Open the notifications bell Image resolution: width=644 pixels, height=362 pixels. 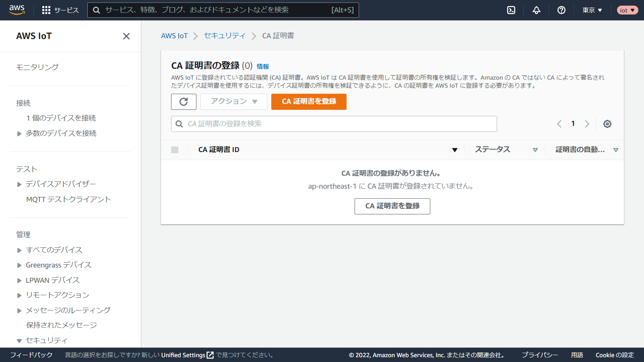pos(537,10)
